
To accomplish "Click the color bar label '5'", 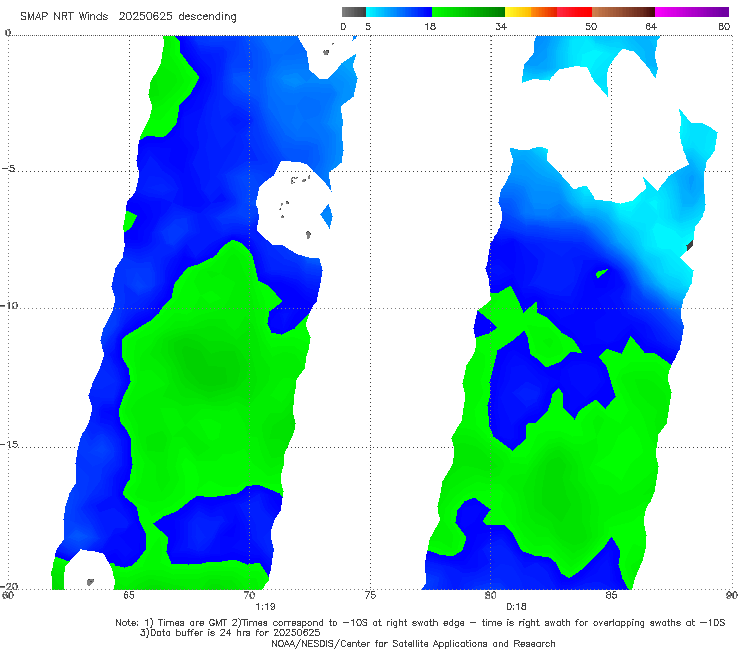I will (368, 27).
